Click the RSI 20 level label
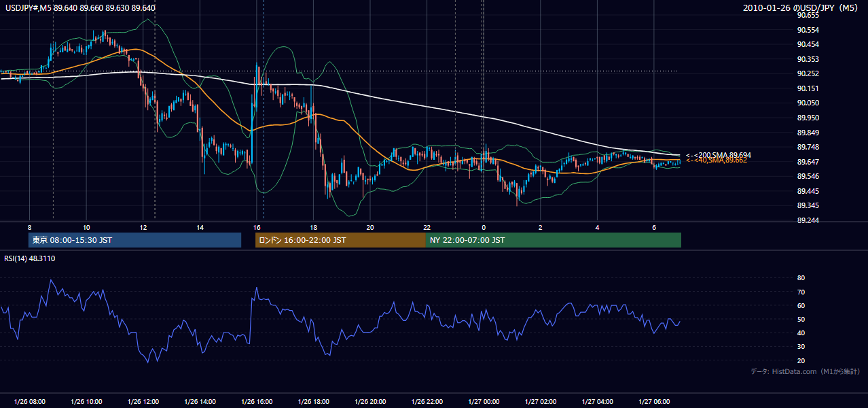 click(801, 360)
